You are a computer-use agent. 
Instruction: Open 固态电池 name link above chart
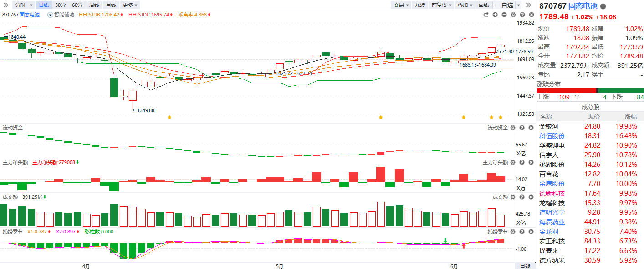pos(30,15)
